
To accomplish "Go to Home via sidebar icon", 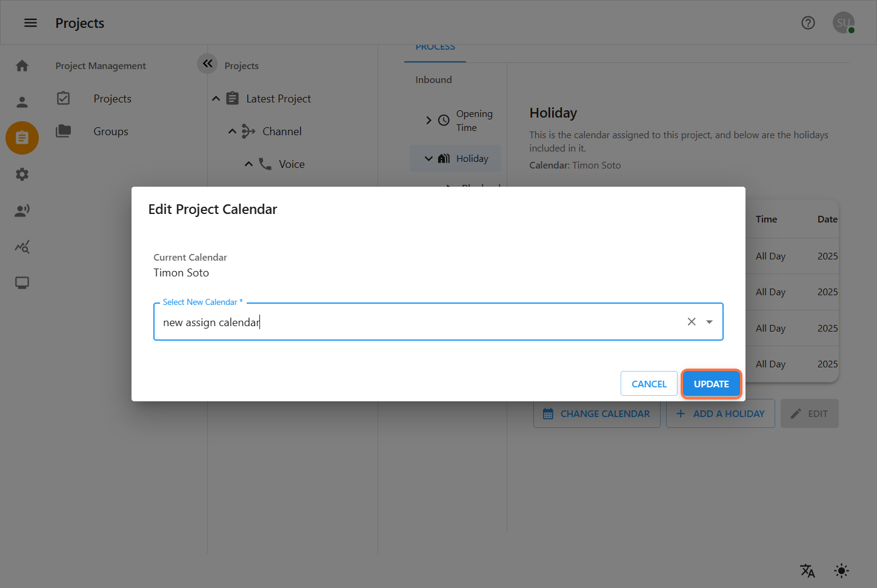I will pyautogui.click(x=22, y=65).
